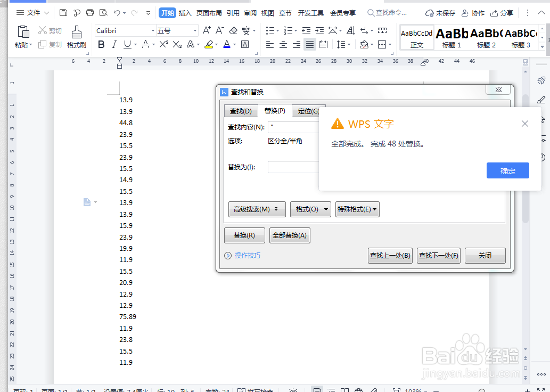Toggle subscript formatting
Viewport: 550px width, 392px height.
click(x=178, y=45)
